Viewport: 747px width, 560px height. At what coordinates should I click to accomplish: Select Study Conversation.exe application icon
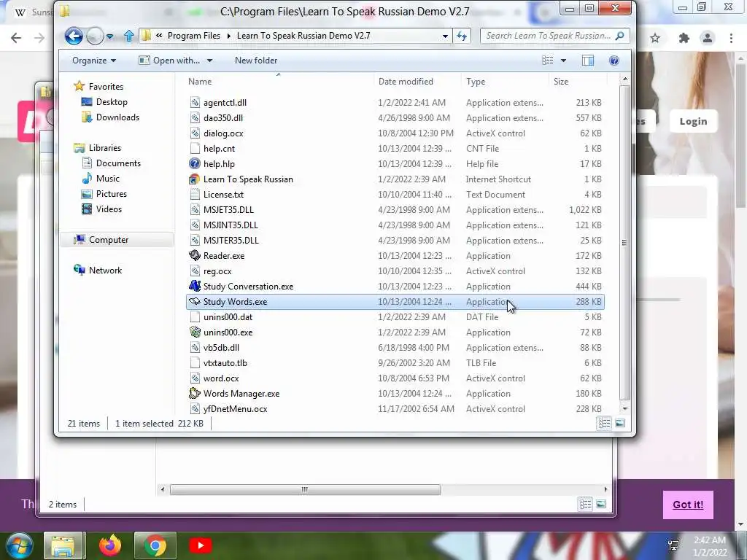194,286
